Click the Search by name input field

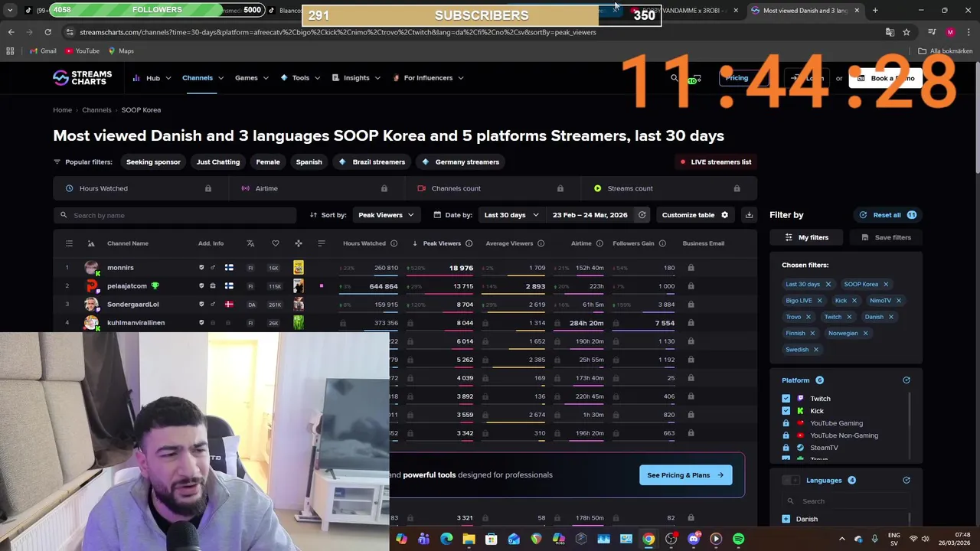pos(175,216)
